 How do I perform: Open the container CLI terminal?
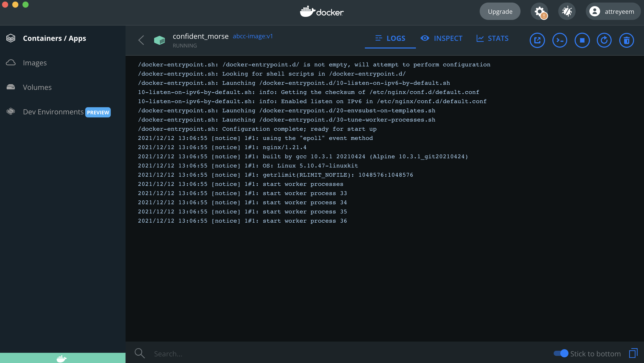560,40
